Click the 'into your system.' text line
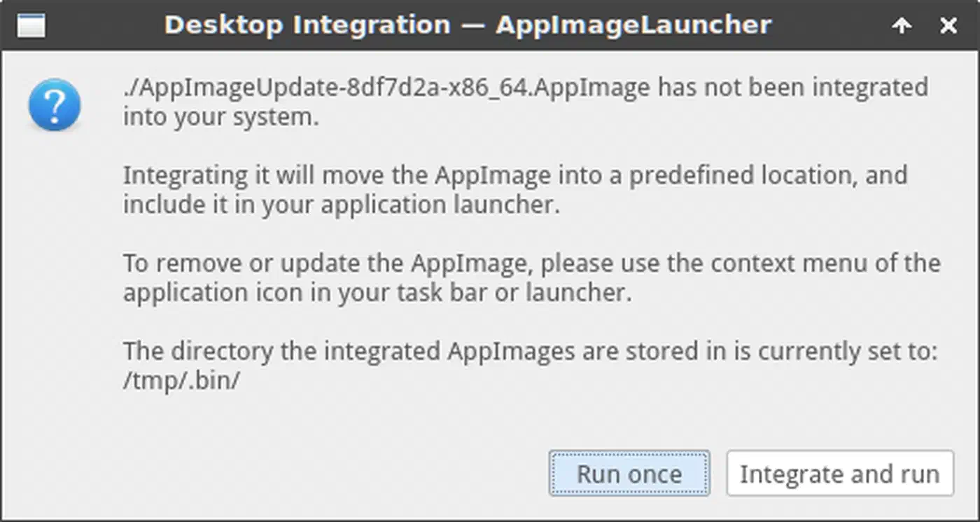 [221, 117]
